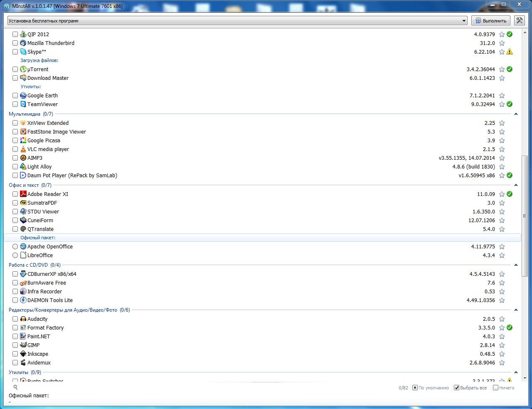Click the green checkmark on Format Factory row
The width and height of the screenshot is (532, 409).
510,327
